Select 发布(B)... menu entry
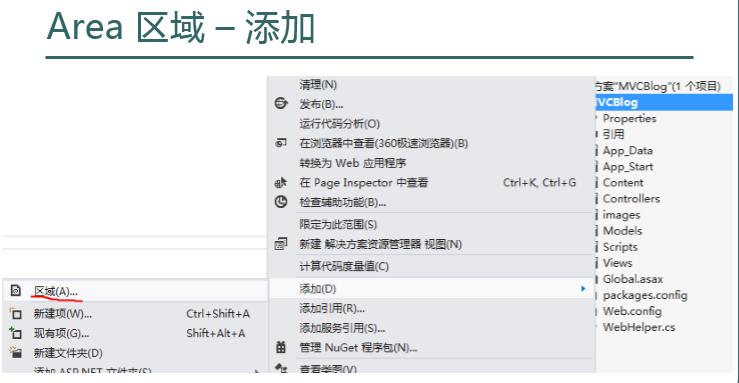Viewport: 739px width, 383px height. coord(321,104)
